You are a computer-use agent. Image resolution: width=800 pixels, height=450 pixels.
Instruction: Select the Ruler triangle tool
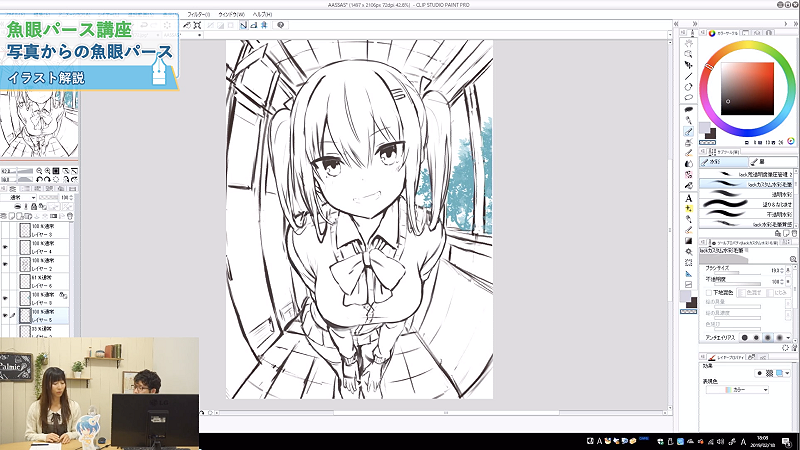(688, 274)
